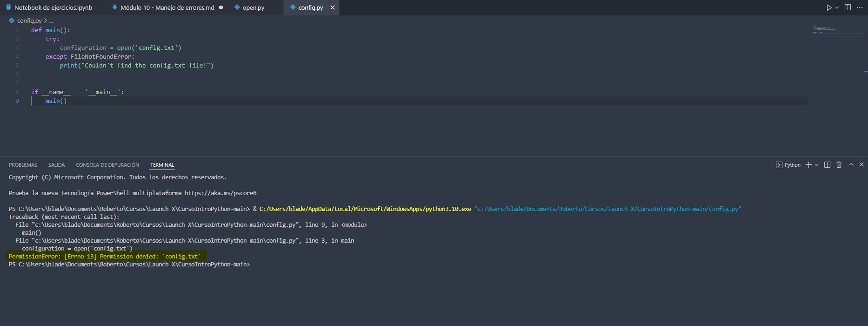Click the Copyright Microsoft Corporation line
Viewport: 868px width, 326px height.
[118, 177]
